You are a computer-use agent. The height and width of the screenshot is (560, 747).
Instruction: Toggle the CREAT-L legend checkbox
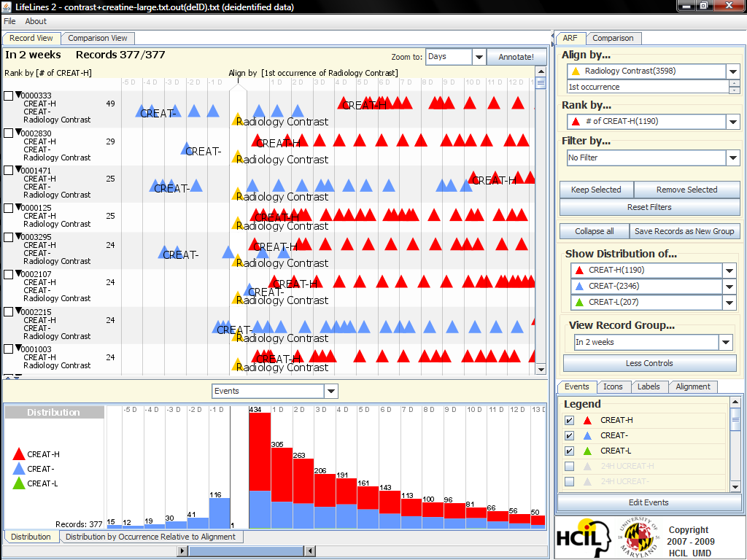[570, 451]
